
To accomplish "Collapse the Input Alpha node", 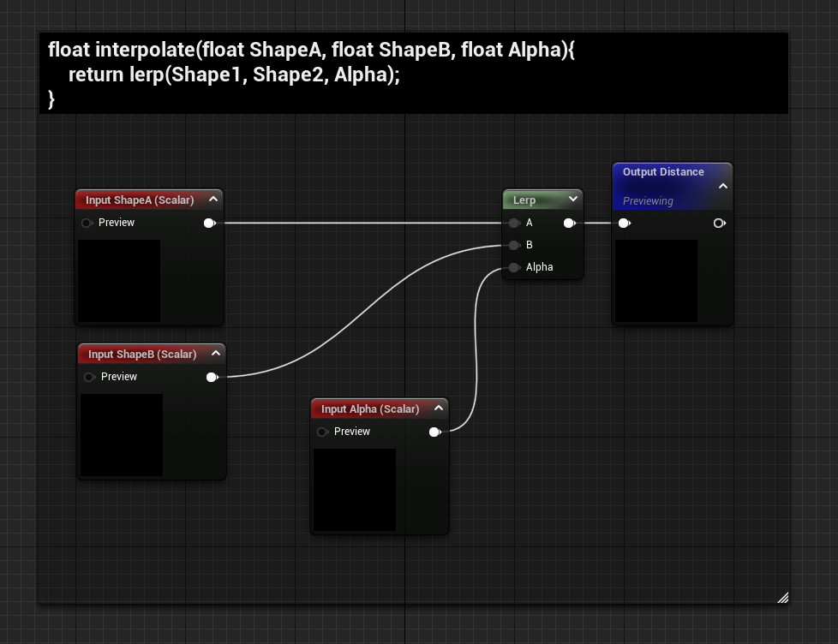I will pos(440,408).
